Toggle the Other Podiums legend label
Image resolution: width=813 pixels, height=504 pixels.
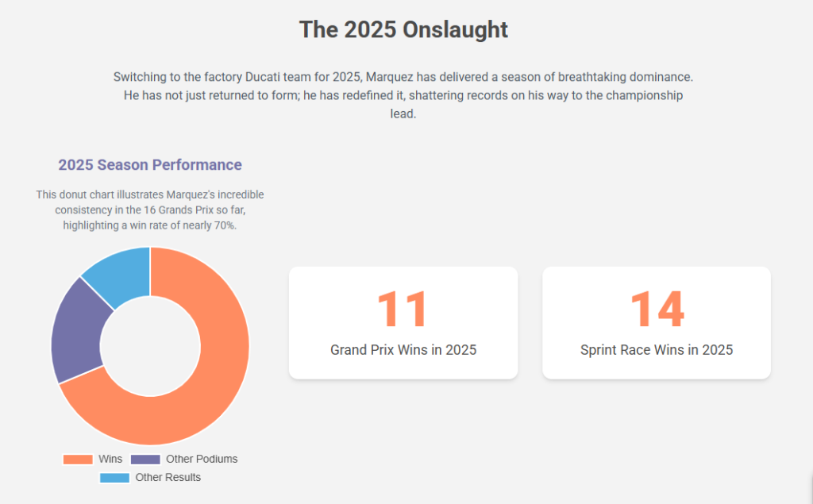201,460
